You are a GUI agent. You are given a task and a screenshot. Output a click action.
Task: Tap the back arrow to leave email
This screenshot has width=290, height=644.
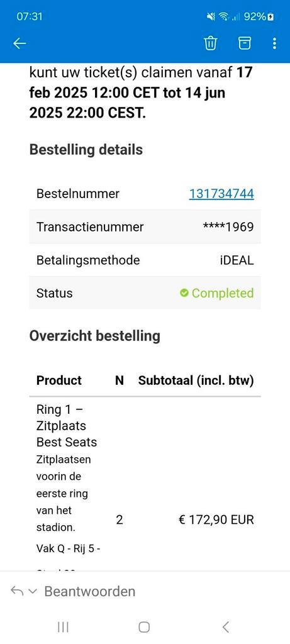click(x=20, y=43)
